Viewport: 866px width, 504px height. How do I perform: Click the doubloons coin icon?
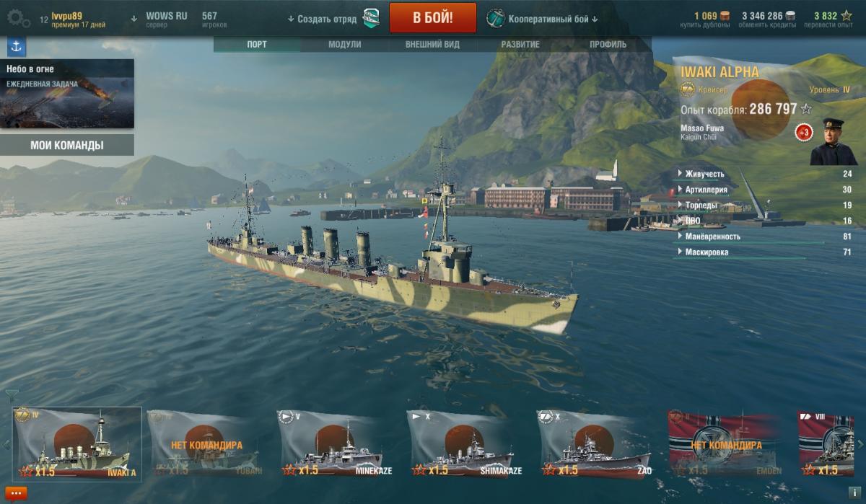click(725, 15)
